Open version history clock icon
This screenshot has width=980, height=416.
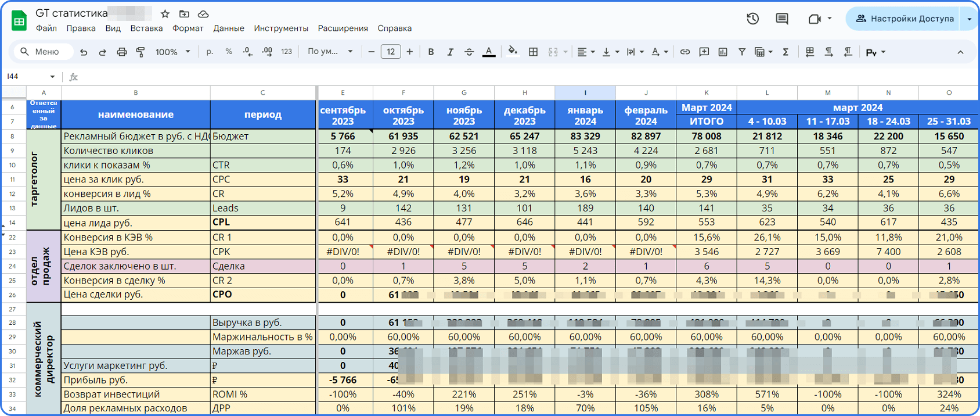point(753,19)
